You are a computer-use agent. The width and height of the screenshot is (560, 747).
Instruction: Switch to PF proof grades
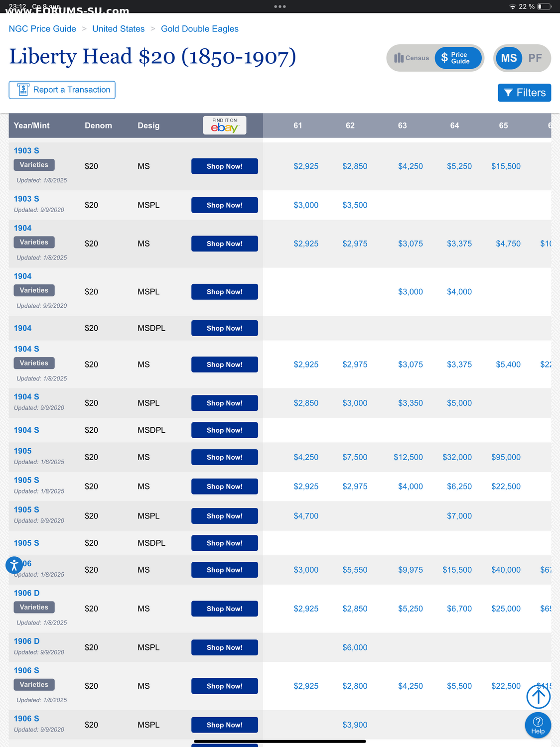click(x=535, y=58)
